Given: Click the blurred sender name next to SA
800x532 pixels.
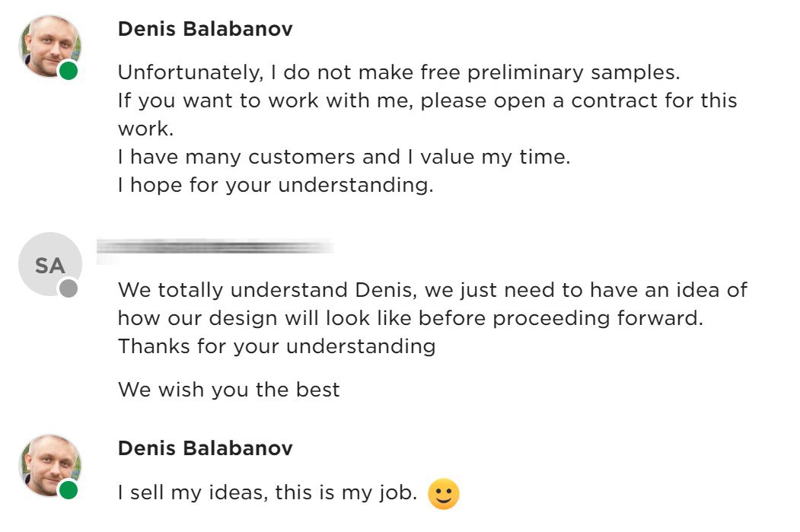Looking at the screenshot, I should pos(215,247).
